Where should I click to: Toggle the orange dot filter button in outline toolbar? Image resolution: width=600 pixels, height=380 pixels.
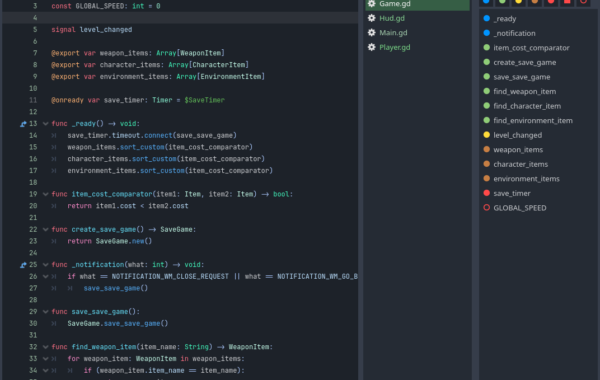point(535,2)
